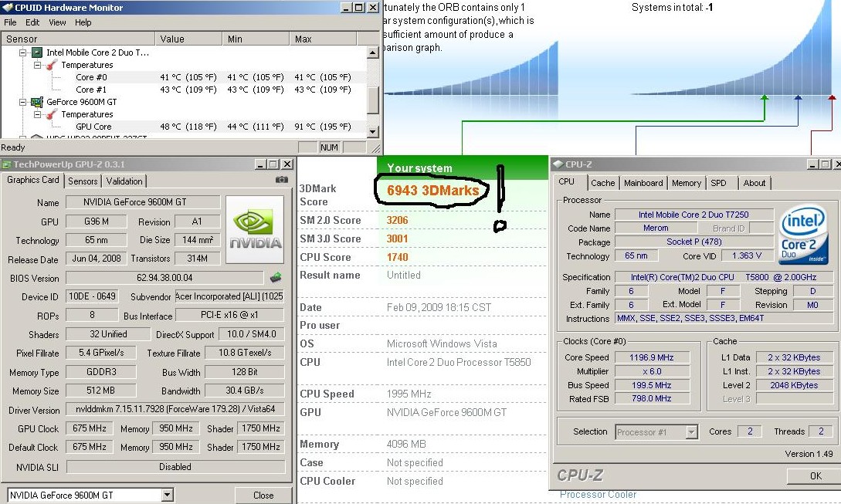The height and width of the screenshot is (504, 841).
Task: Click the GPU Core max value 91 °C
Action: coord(323,127)
